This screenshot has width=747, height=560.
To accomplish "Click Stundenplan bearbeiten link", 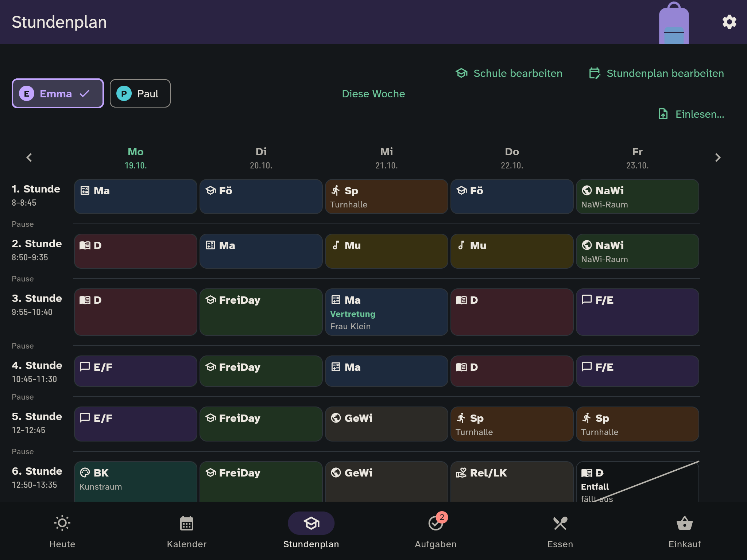I will pyautogui.click(x=657, y=73).
